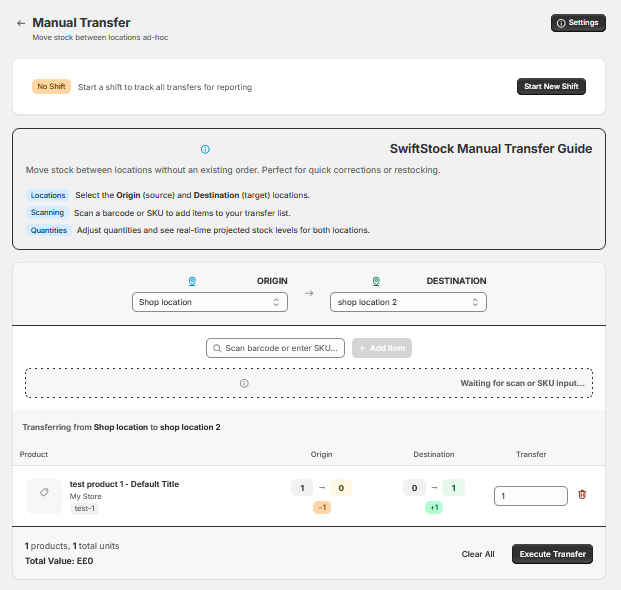Image resolution: width=621 pixels, height=590 pixels.
Task: Click Execute Transfer
Action: [552, 554]
